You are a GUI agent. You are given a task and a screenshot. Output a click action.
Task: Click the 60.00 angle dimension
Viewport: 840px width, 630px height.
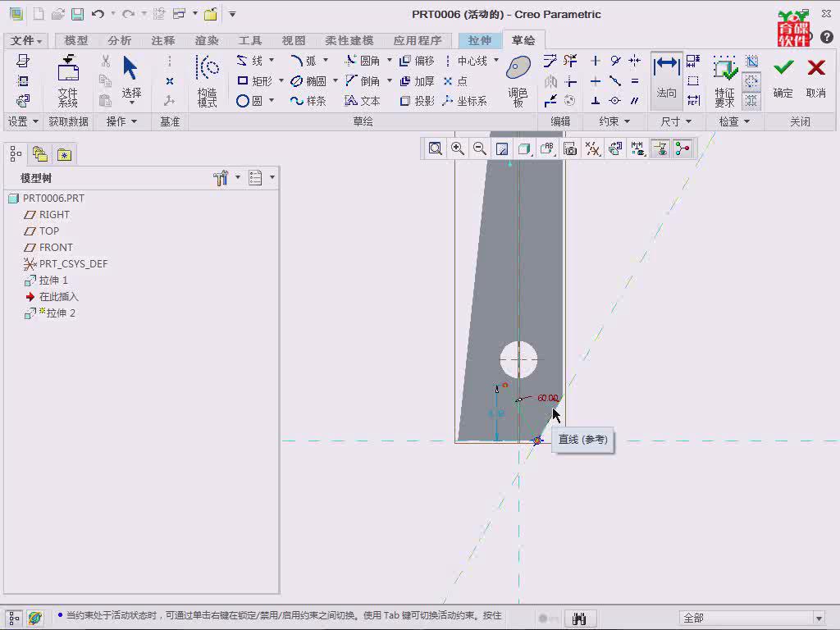547,398
